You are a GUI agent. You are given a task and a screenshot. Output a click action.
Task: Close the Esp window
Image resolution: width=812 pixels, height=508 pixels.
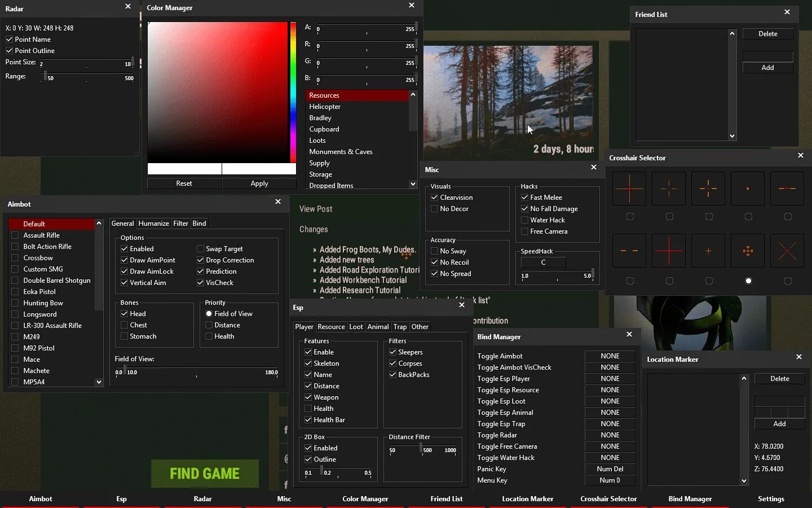pyautogui.click(x=462, y=305)
